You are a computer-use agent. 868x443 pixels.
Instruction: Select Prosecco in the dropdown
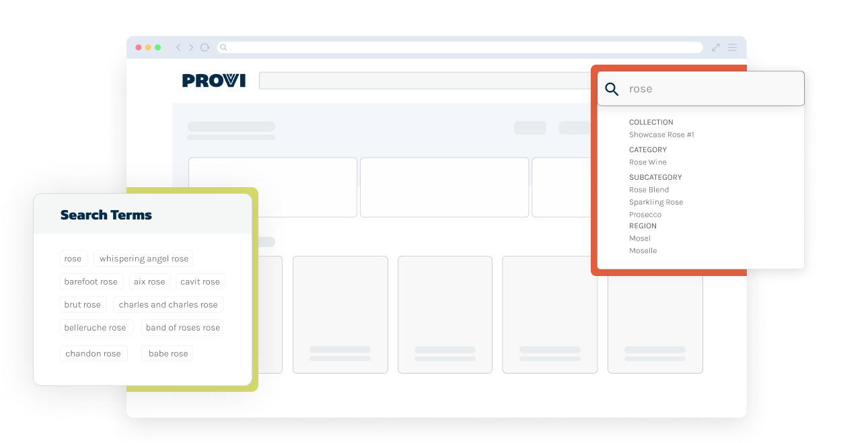point(645,215)
